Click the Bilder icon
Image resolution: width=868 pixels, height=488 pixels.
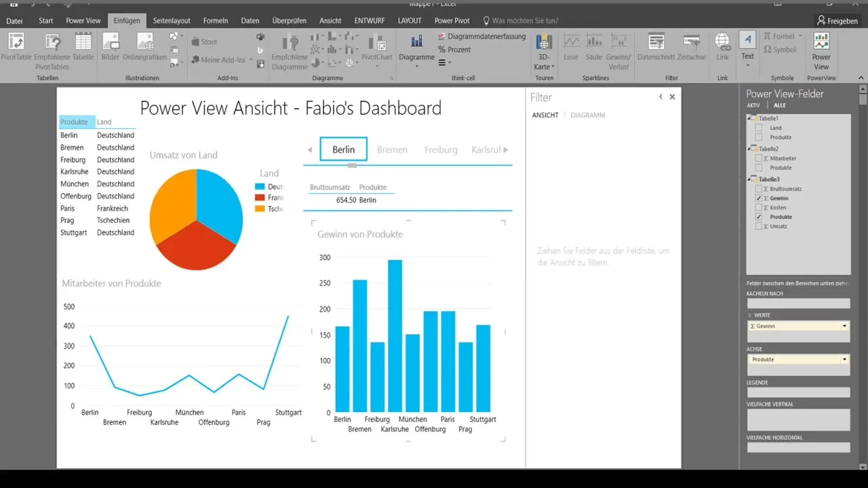(111, 41)
